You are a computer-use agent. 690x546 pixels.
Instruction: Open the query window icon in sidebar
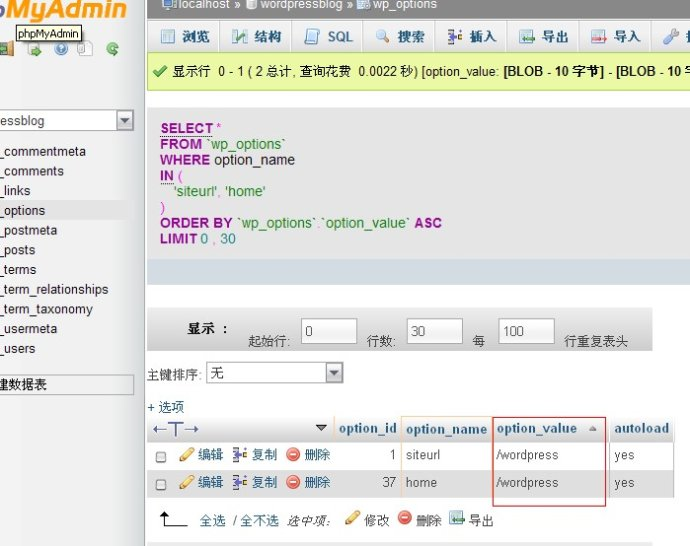(x=35, y=50)
